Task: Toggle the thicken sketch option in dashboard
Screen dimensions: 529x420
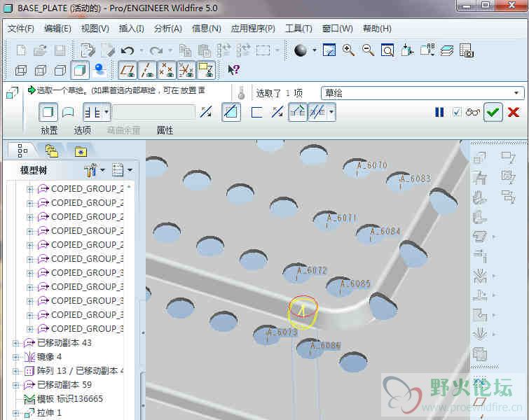Action: (256, 112)
